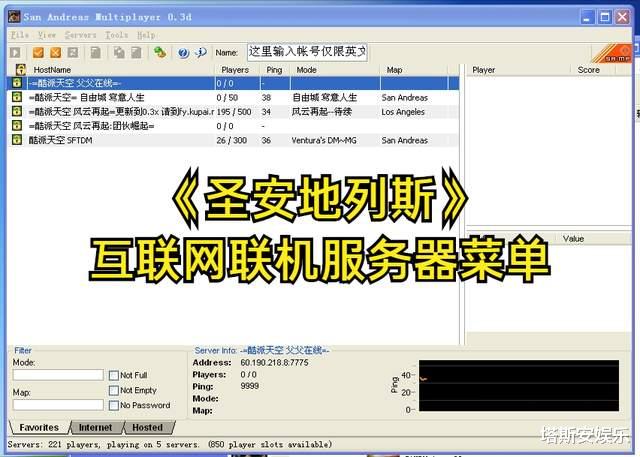Click lock icon of the highlighted 0 / 0 server
Image resolution: width=640 pixels, height=457 pixels.
(17, 83)
